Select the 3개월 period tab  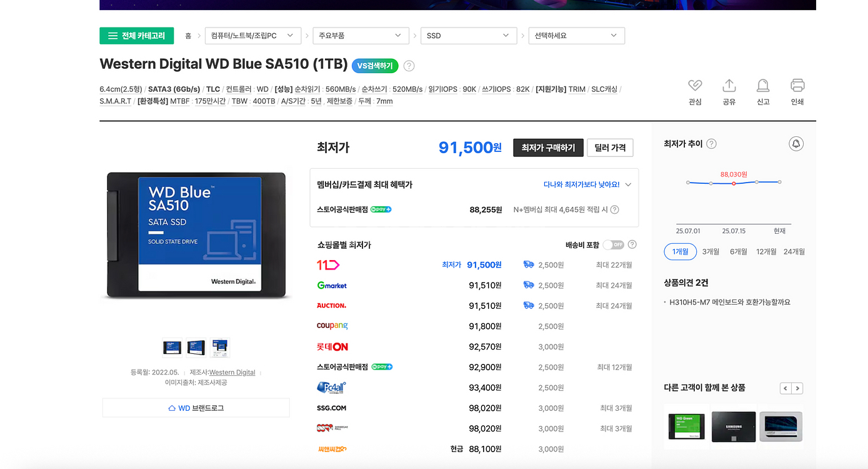click(711, 251)
